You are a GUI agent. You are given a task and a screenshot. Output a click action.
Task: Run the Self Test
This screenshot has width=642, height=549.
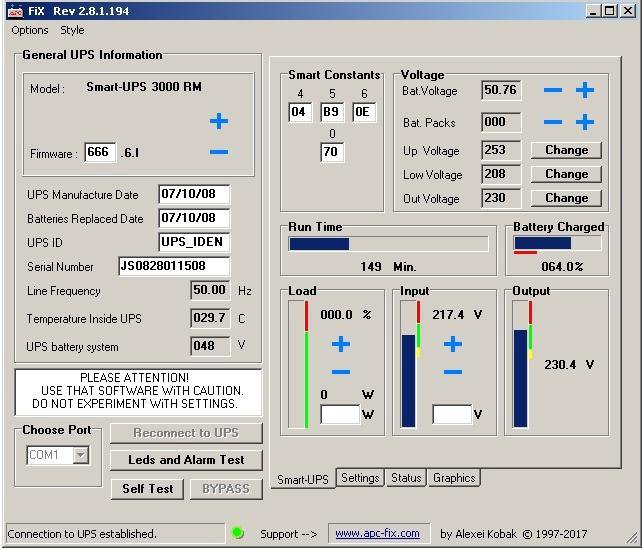[x=147, y=489]
